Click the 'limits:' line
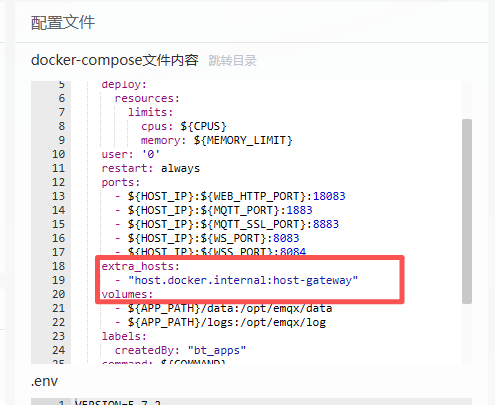The height and width of the screenshot is (405, 495). (151, 112)
